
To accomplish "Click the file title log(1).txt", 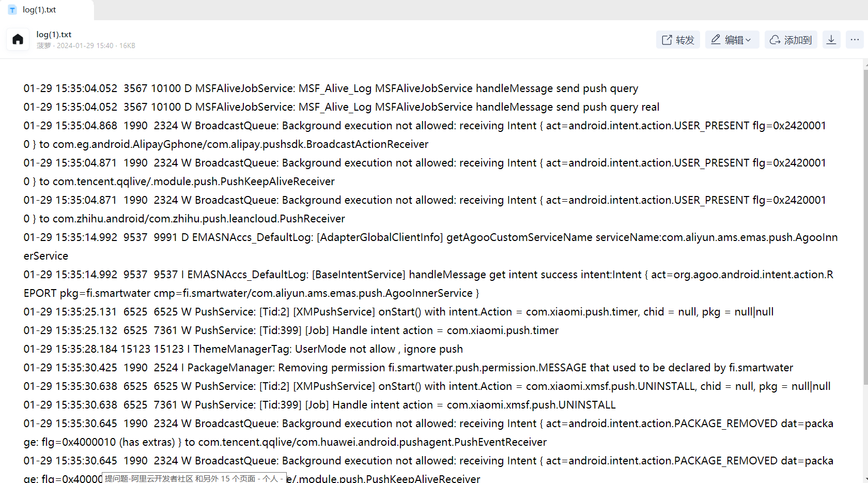I will (x=54, y=35).
